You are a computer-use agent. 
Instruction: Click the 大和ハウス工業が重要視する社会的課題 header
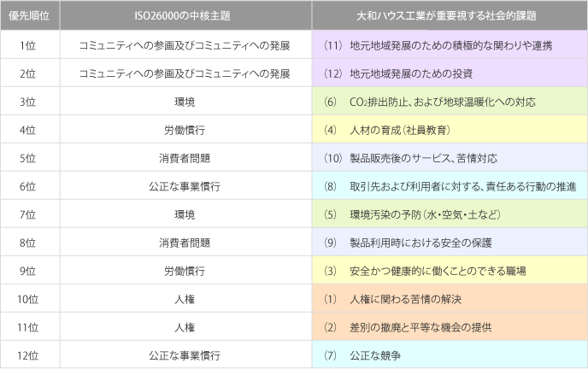point(449,16)
